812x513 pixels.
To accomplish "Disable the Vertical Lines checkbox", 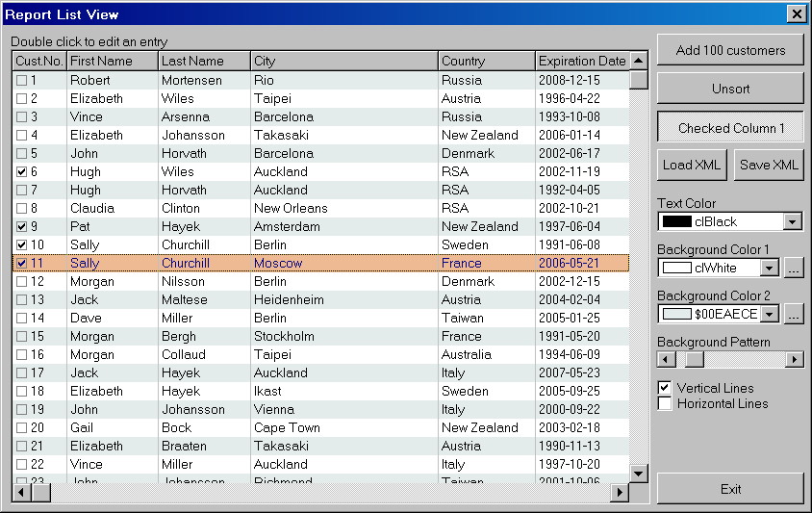I will (x=665, y=388).
